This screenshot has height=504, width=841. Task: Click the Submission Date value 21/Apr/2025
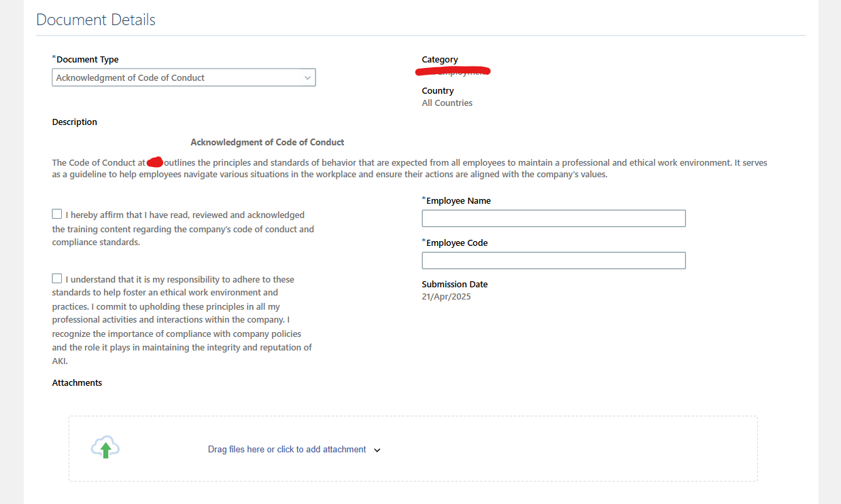(446, 296)
